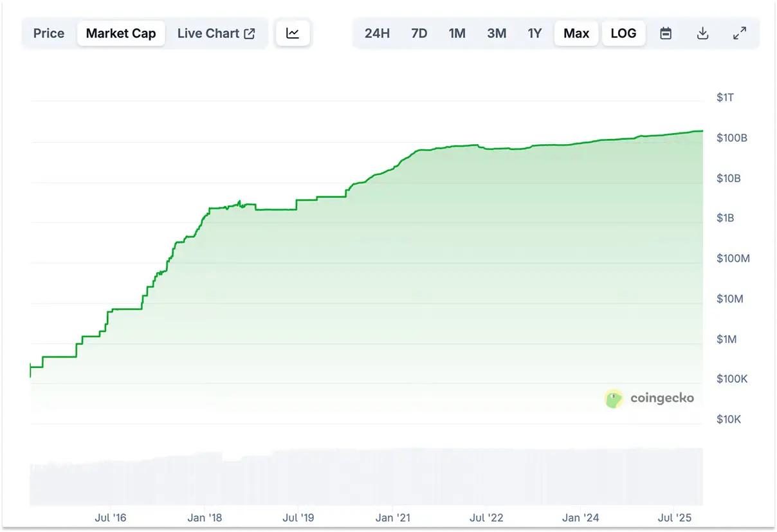Switch to the Price tab

pyautogui.click(x=49, y=33)
